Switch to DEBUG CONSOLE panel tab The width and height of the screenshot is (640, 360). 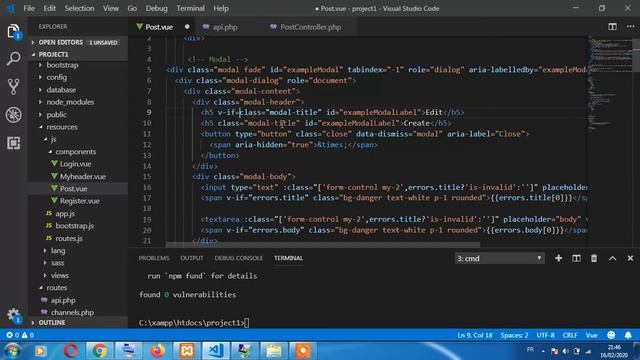(239, 258)
